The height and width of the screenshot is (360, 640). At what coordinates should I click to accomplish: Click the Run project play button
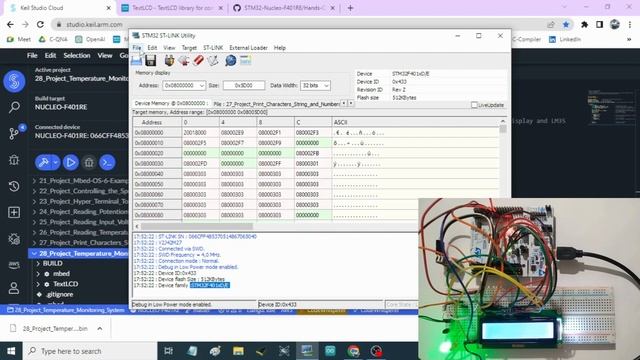click(x=71, y=162)
